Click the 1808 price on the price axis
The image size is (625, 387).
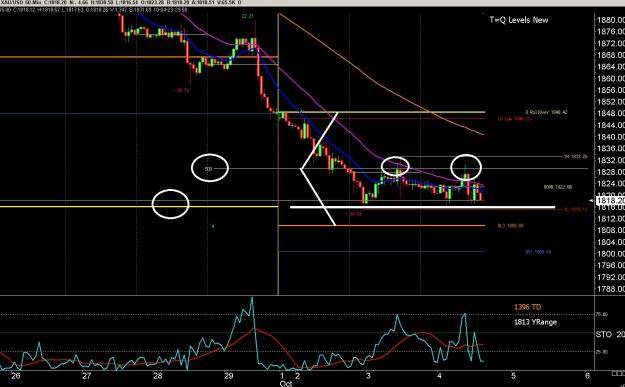pyautogui.click(x=611, y=230)
